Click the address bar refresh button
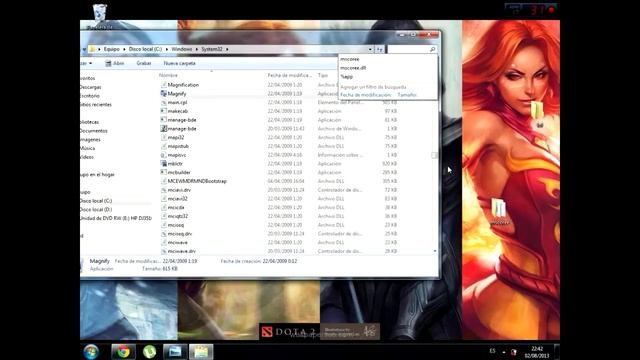640x360 pixels. point(380,49)
